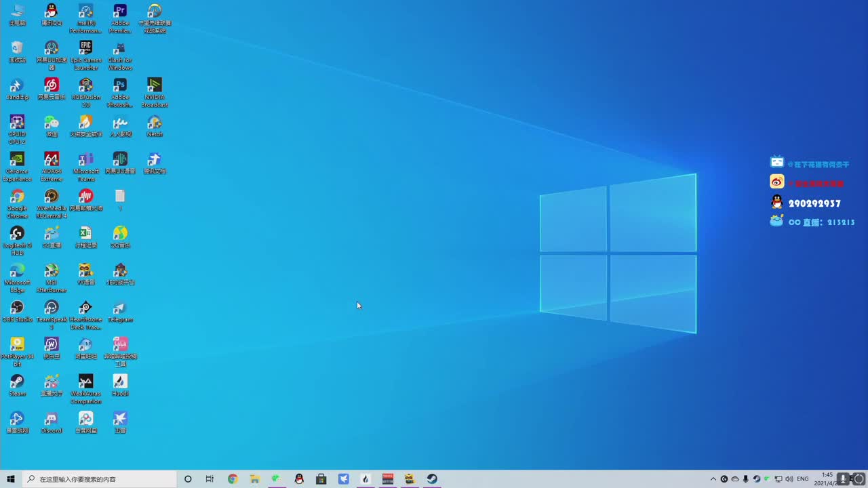The height and width of the screenshot is (488, 868).
Task: Open the WeakAuras Companion shortcut
Action: click(85, 389)
